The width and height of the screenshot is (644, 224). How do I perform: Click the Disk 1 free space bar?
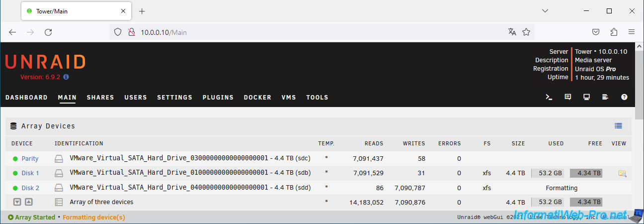pos(586,173)
